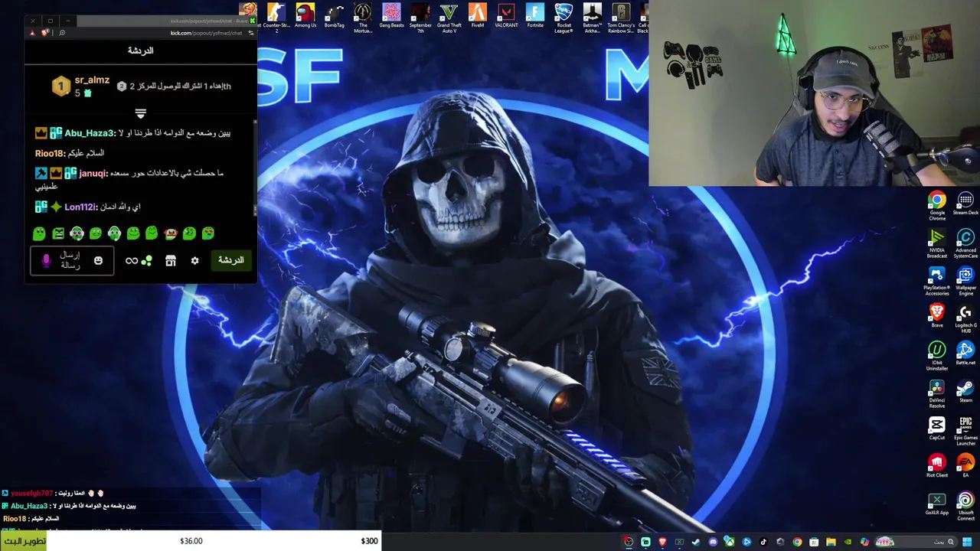Open the CapCut desktop icon

(936, 429)
